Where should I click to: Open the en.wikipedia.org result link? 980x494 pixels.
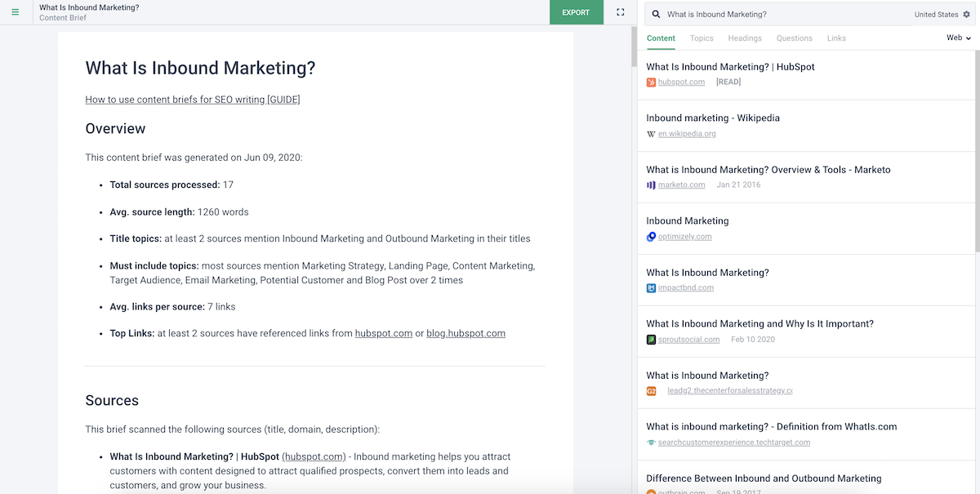coord(687,134)
